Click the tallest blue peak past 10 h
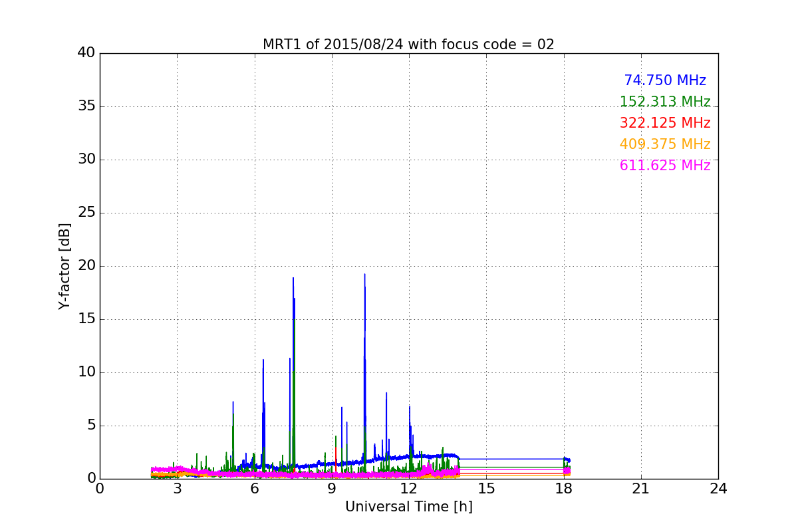 (x=364, y=275)
